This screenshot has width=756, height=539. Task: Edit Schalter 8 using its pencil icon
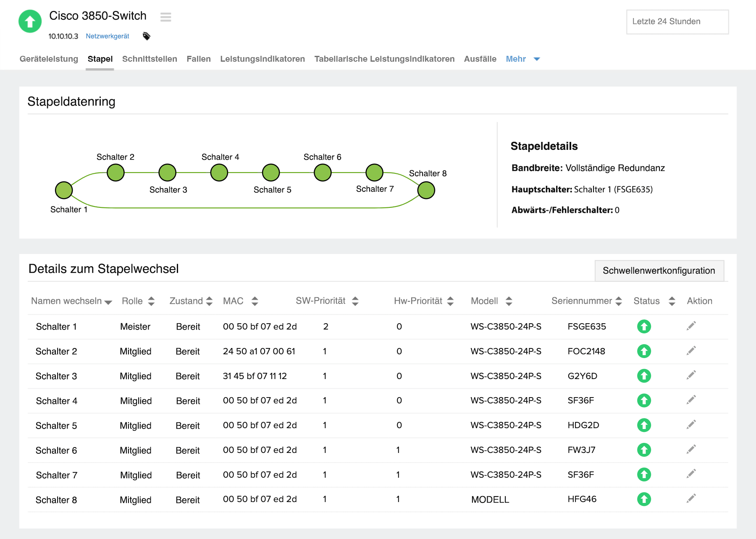click(690, 499)
